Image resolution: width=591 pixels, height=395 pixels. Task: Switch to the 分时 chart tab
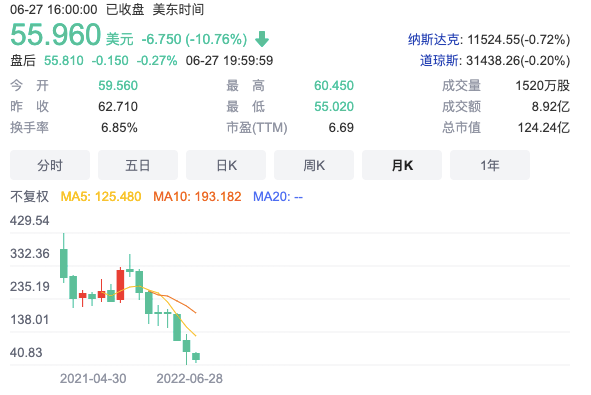[x=50, y=165]
